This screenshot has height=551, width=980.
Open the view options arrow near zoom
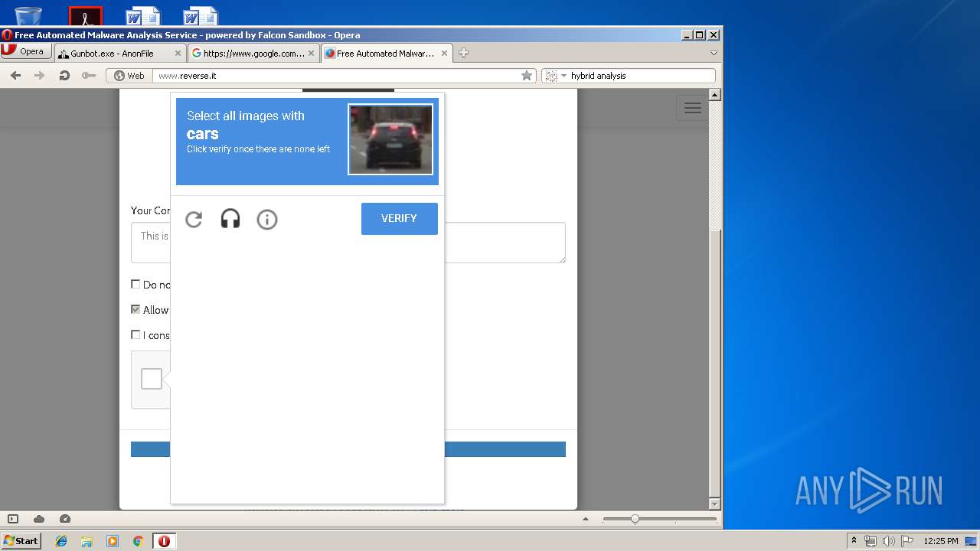point(586,519)
